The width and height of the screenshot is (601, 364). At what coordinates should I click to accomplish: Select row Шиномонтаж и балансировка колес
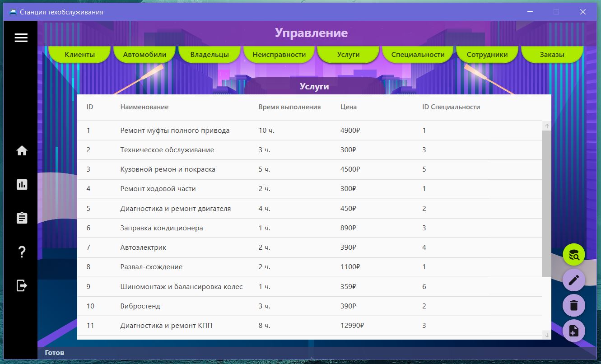(x=309, y=287)
